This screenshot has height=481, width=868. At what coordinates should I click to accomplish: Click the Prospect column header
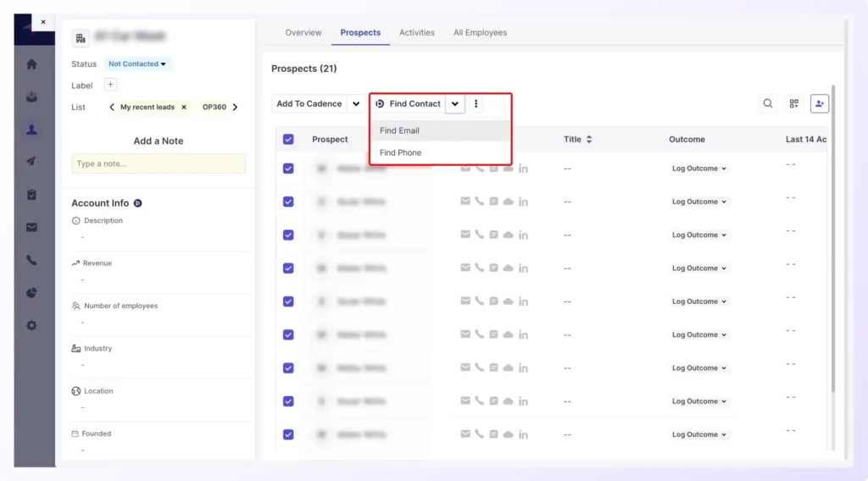click(330, 140)
